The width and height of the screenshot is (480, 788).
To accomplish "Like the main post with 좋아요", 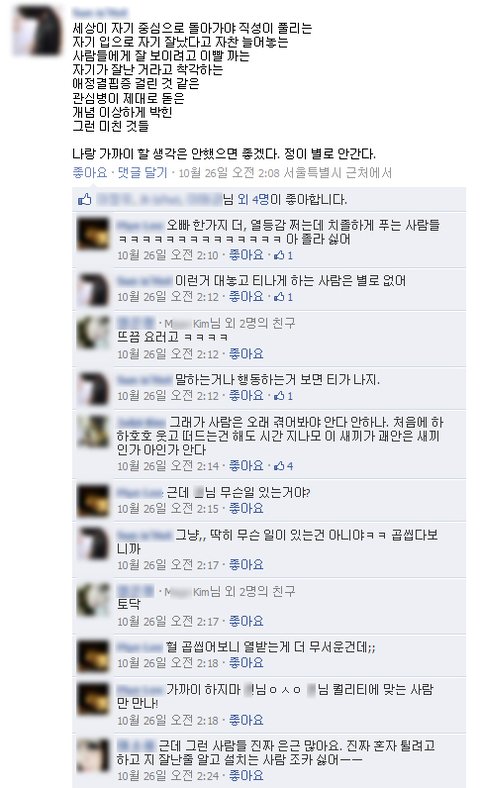I will pyautogui.click(x=90, y=173).
